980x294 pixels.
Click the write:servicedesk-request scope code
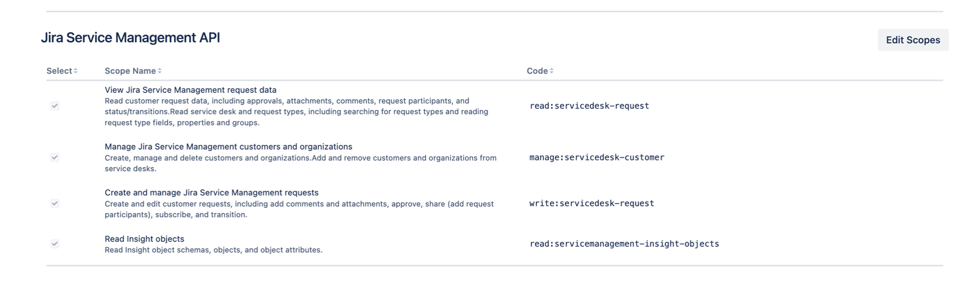tap(592, 203)
